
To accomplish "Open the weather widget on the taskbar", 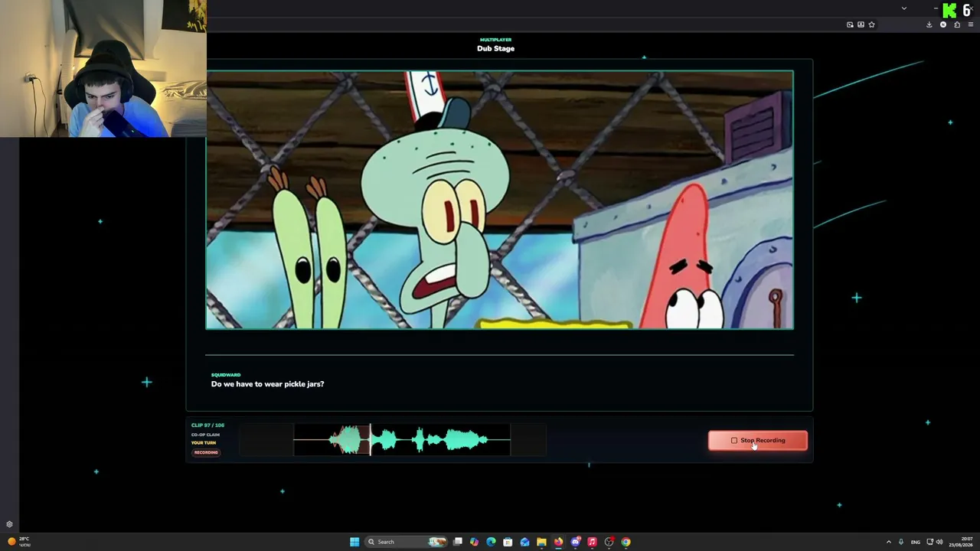I will tap(18, 542).
